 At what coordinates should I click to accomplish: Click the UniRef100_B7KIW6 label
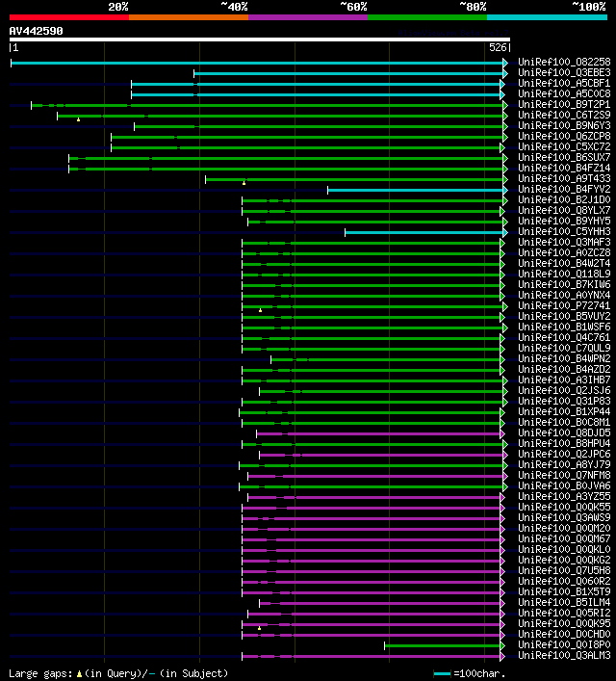click(564, 284)
